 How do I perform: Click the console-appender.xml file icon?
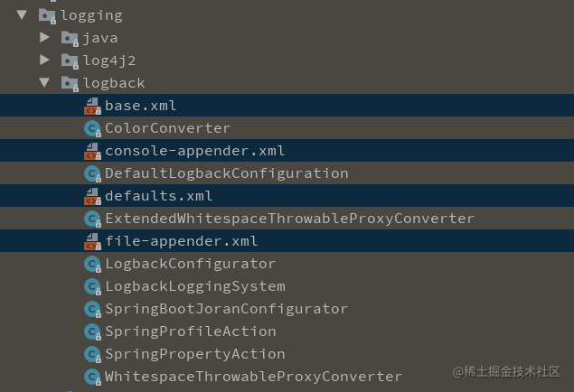[x=91, y=151]
